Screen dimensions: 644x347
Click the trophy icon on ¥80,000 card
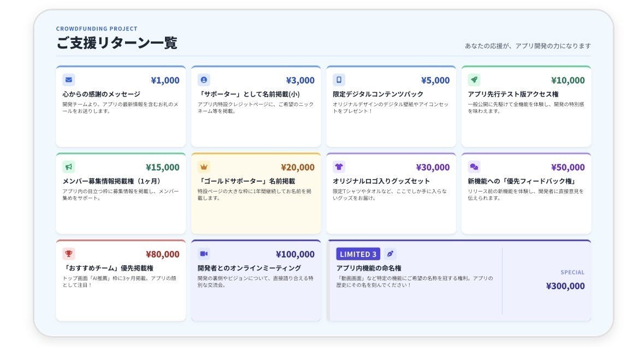[x=68, y=254]
